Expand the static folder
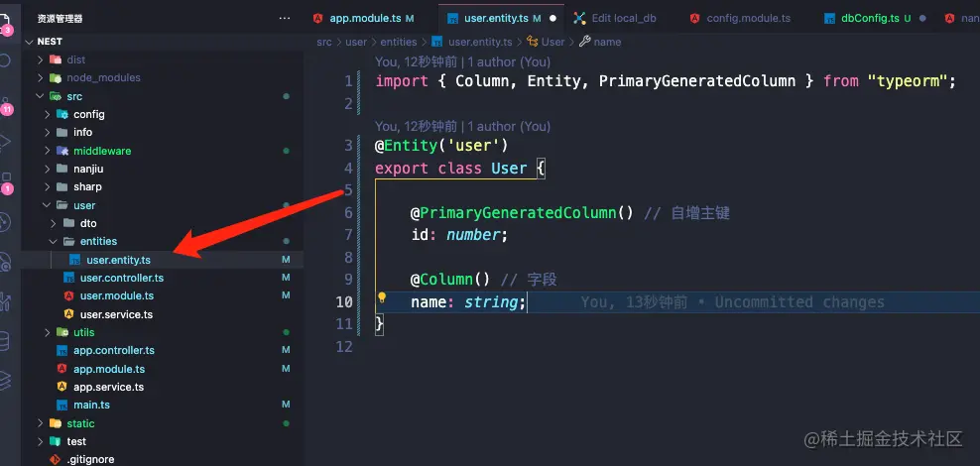The image size is (980, 466). pyautogui.click(x=40, y=423)
